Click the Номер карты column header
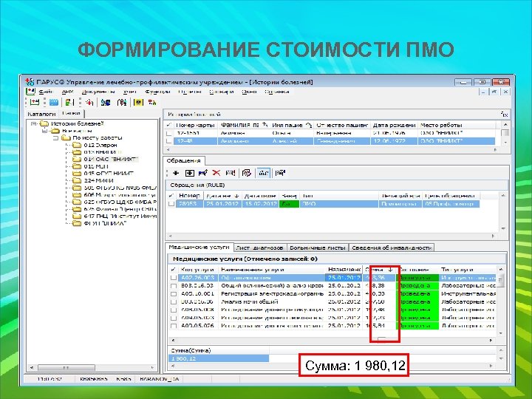This screenshot has height=399, width=532. coord(195,125)
